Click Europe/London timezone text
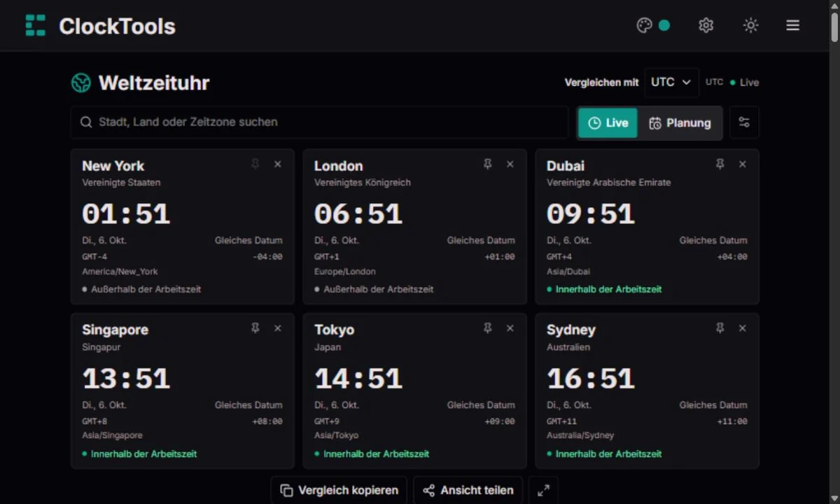840x504 pixels. point(345,272)
